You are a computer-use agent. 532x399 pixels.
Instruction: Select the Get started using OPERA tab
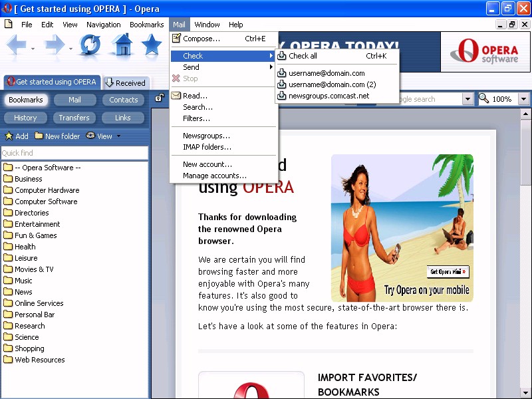point(53,82)
